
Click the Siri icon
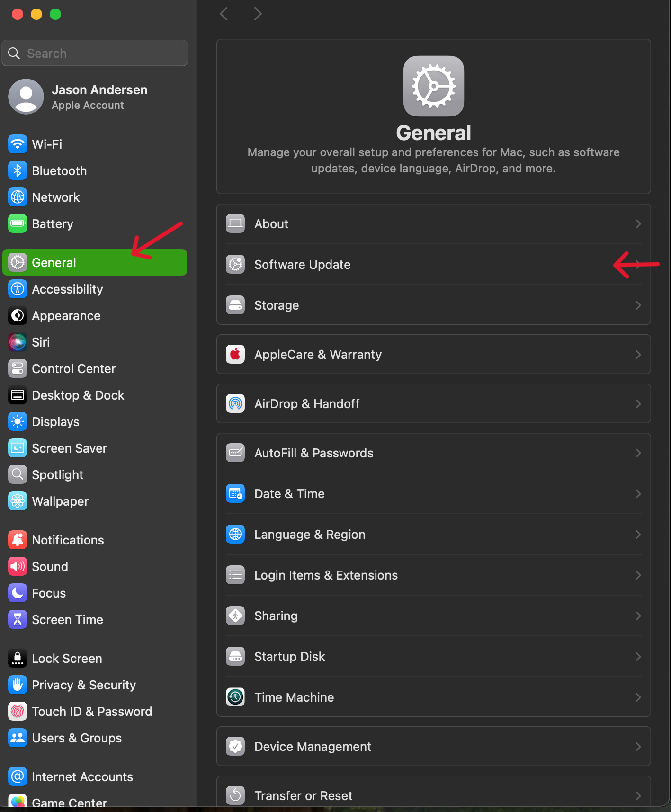point(18,342)
